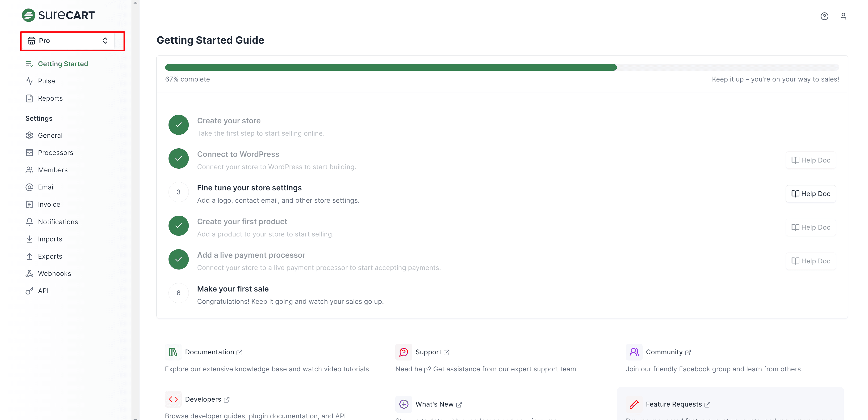Open the Webhooks settings link
Viewport: 868px width, 420px height.
tap(54, 273)
